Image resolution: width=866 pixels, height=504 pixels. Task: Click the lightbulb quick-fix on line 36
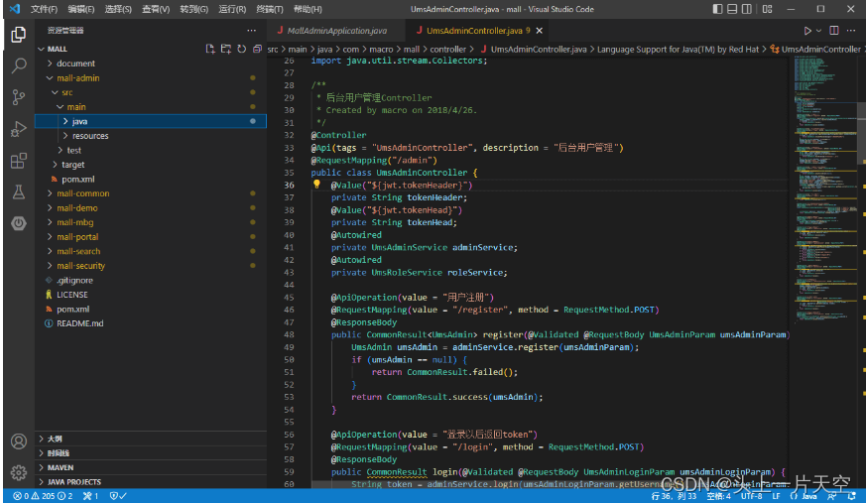tap(316, 184)
